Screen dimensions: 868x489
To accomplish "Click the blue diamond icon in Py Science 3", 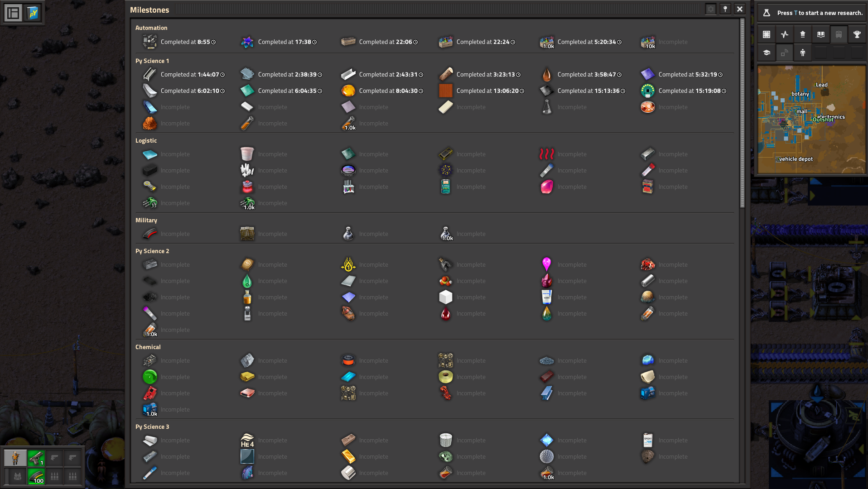I will tap(547, 440).
